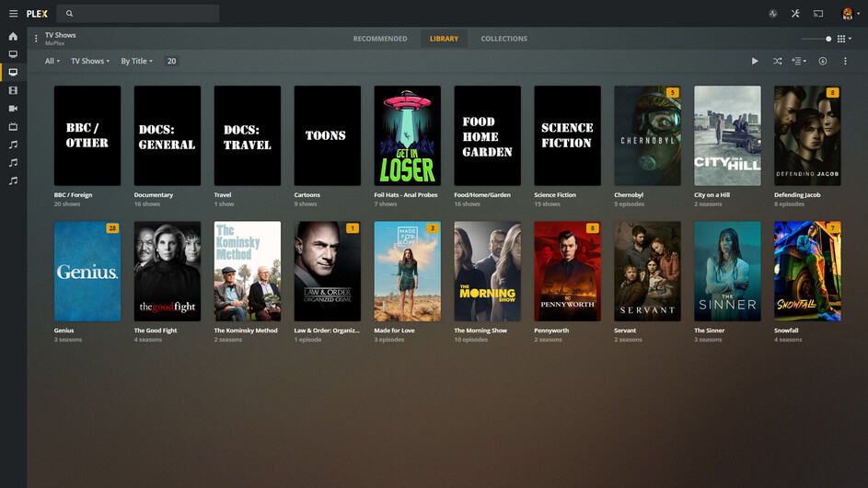Open the Activity pulse icon
The width and height of the screenshot is (868, 488).
pyautogui.click(x=773, y=14)
